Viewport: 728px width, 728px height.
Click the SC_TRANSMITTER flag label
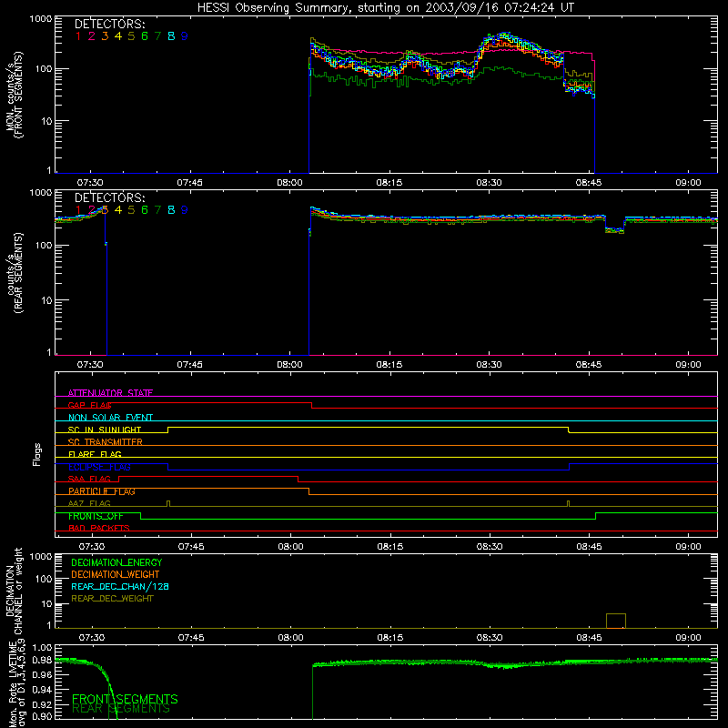pos(106,442)
